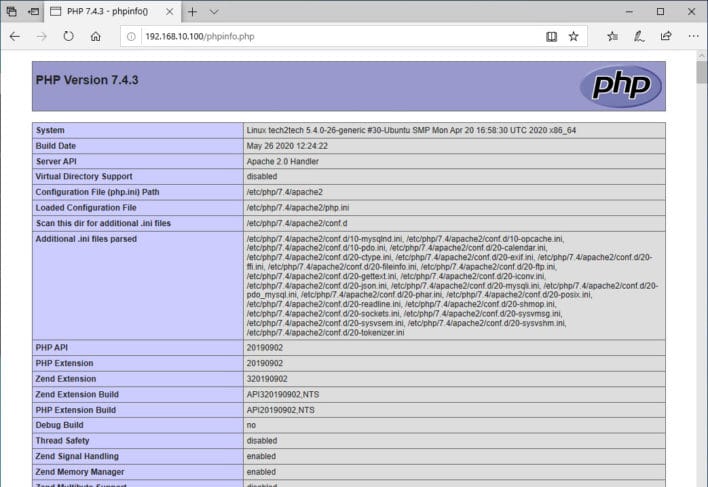Open Settings and more ellipsis menu
The image size is (708, 487).
694,36
